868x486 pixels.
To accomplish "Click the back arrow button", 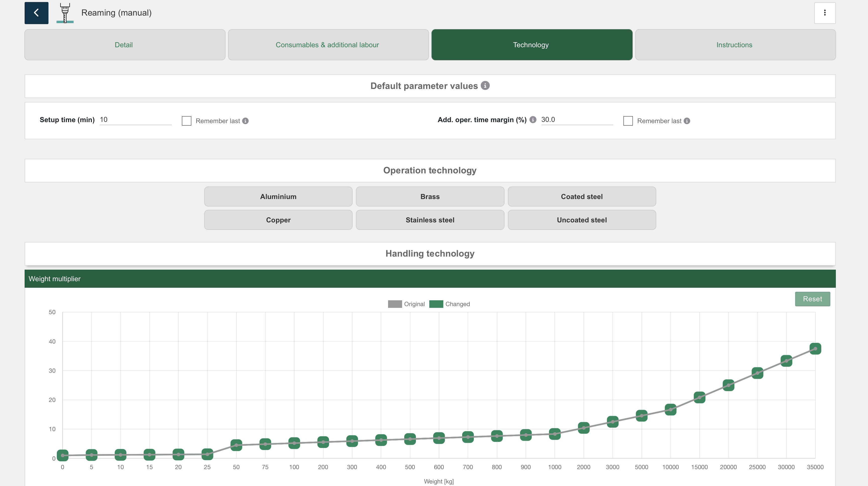I will (x=36, y=13).
